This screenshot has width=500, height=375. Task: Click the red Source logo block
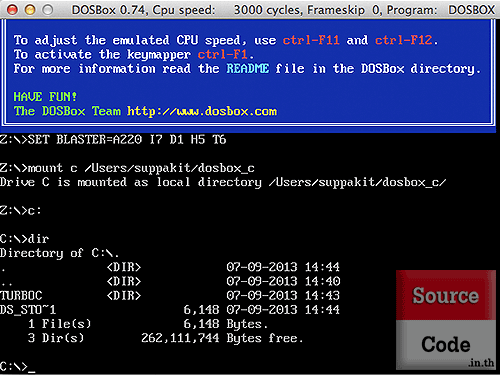click(x=446, y=295)
